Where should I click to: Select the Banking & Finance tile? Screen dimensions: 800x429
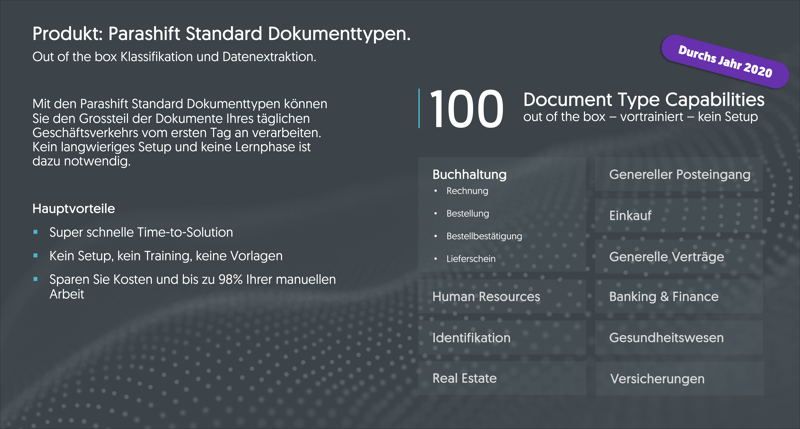pos(679,296)
